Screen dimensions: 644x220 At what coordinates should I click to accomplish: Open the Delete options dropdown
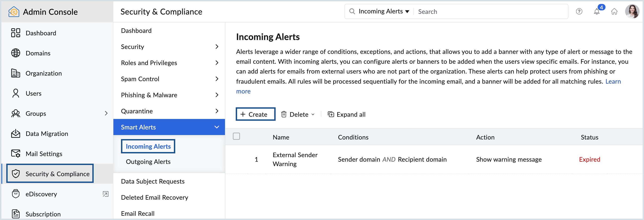pyautogui.click(x=313, y=114)
